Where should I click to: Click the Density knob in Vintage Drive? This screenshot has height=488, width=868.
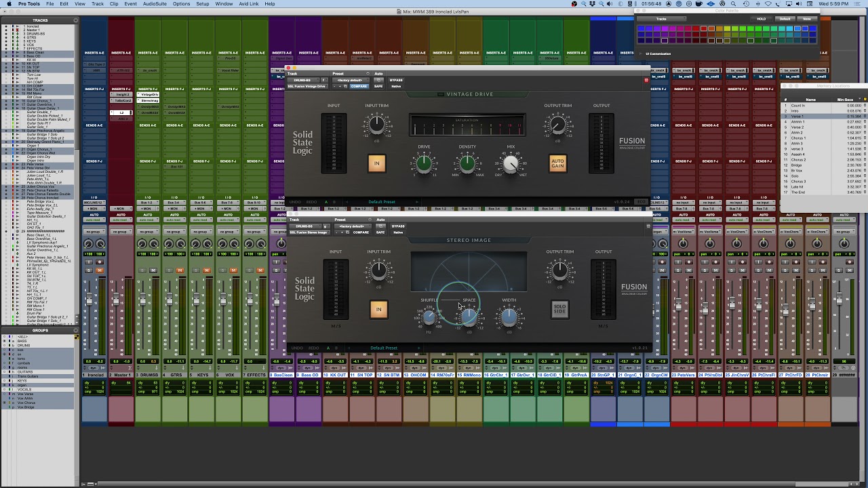pyautogui.click(x=467, y=163)
